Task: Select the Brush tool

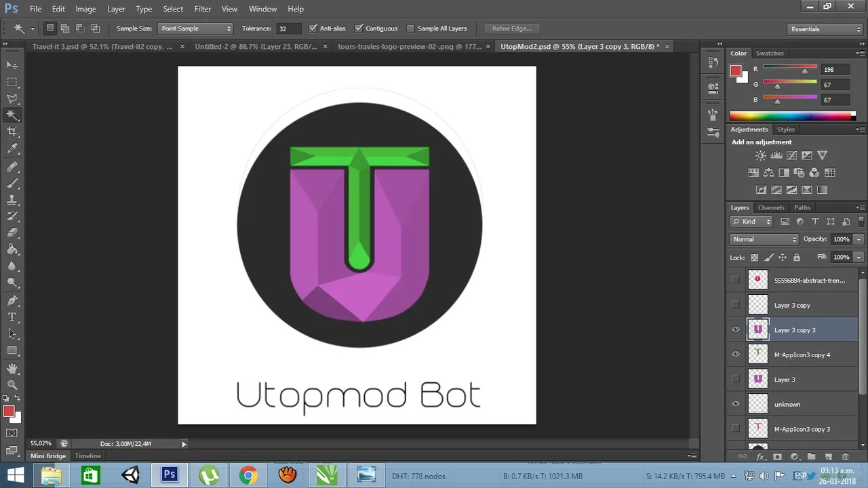Action: (x=12, y=183)
